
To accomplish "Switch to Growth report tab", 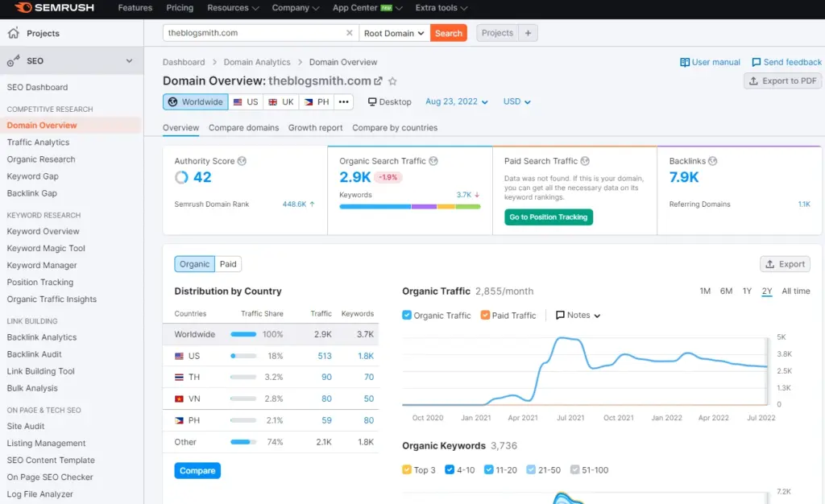I will pyautogui.click(x=315, y=128).
